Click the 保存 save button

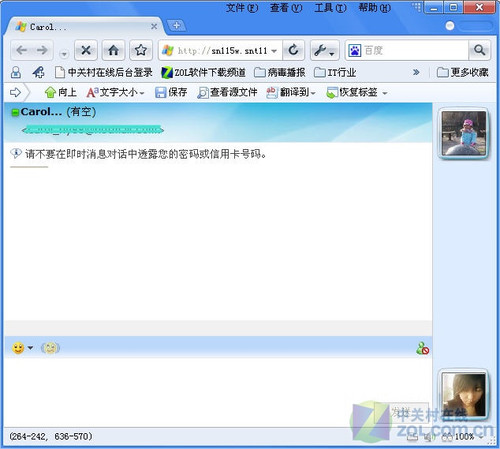tap(171, 92)
